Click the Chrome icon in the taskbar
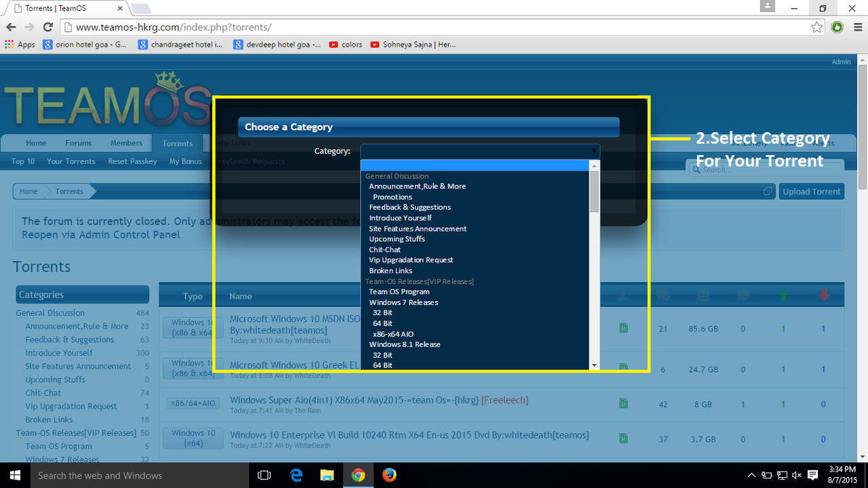Screen dimensions: 868x488 [x=358, y=475]
